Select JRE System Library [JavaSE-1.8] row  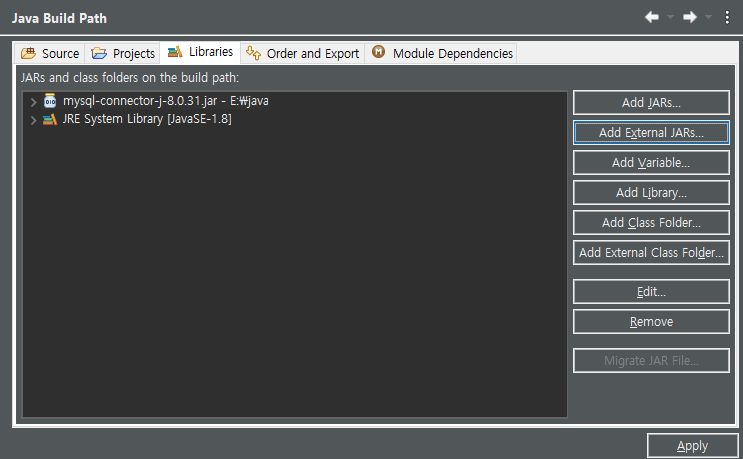[147, 119]
